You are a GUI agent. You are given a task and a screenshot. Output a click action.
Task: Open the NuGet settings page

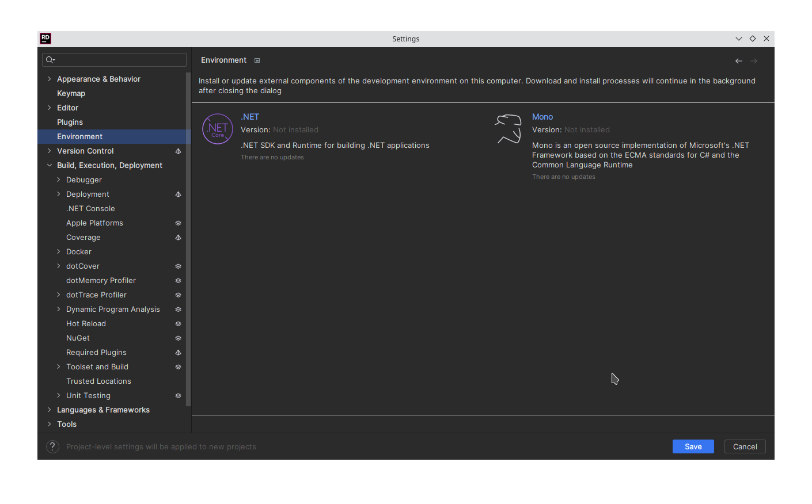pos(78,338)
